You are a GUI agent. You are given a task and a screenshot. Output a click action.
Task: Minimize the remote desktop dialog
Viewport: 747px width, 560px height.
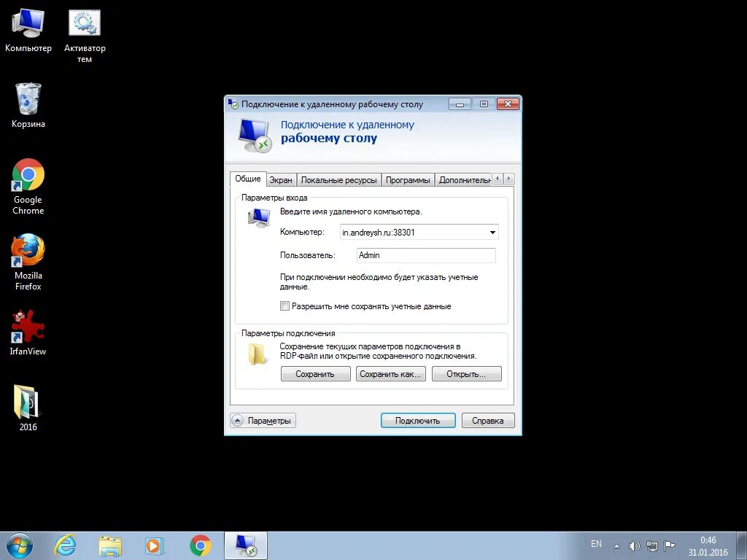460,104
